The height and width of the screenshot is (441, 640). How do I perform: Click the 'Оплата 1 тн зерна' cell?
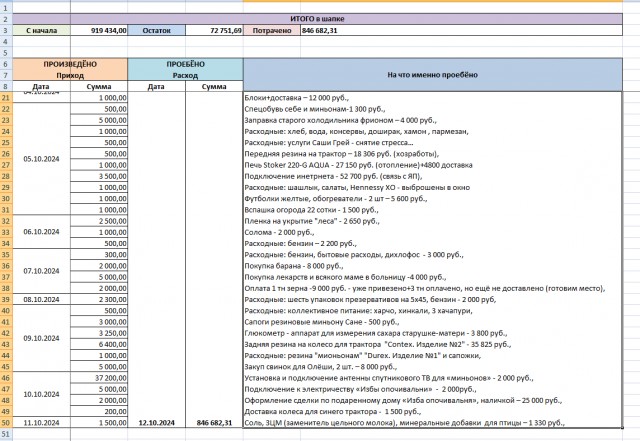click(433, 288)
